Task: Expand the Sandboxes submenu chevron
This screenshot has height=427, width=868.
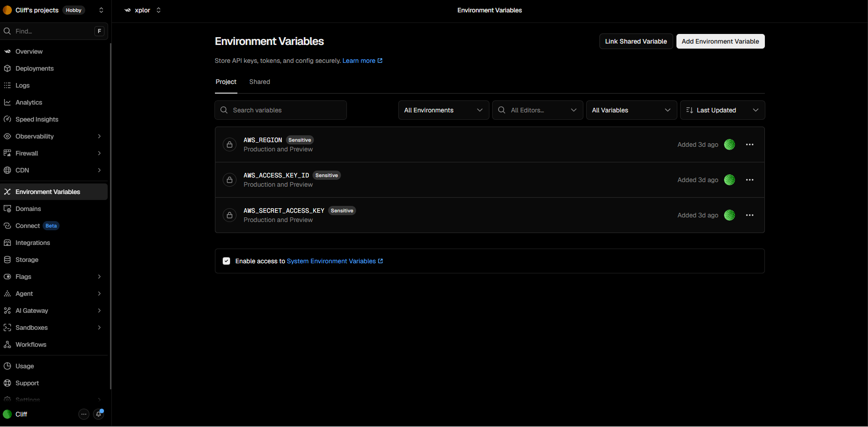Action: coord(99,327)
